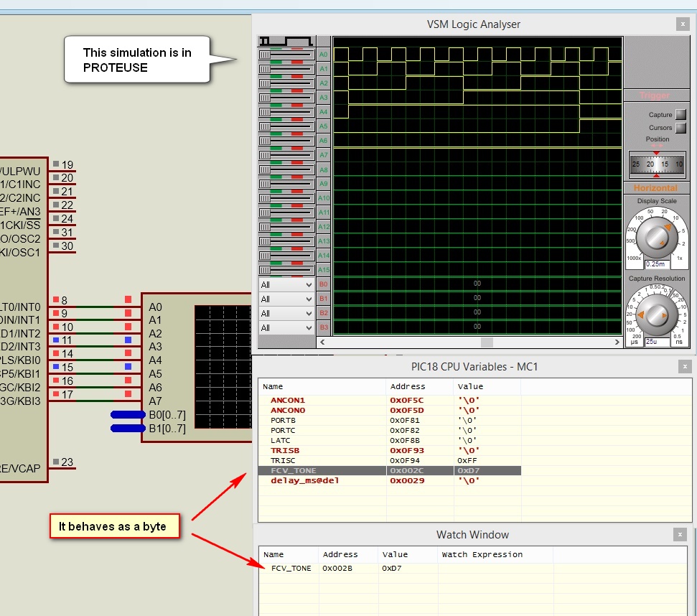Toggle the A15 channel trigger switch
The image size is (697, 616).
286,270
